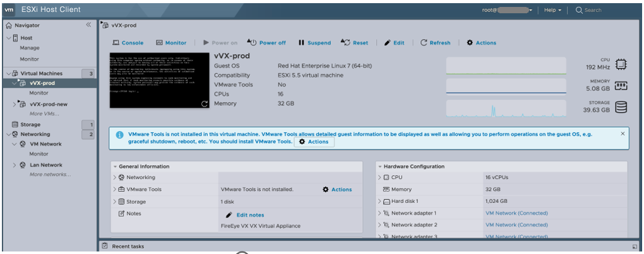Reset the virtual machine

pos(354,43)
